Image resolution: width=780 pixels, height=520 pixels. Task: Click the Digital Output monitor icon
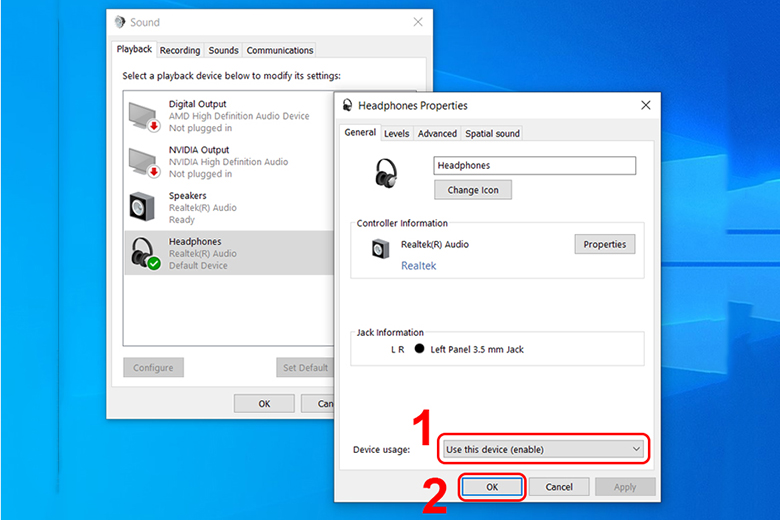point(144,116)
